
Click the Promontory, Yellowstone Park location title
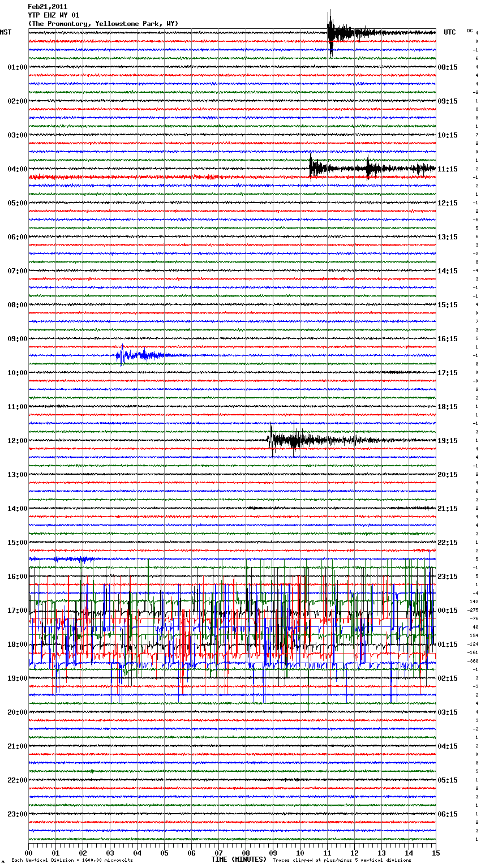pyautogui.click(x=103, y=24)
